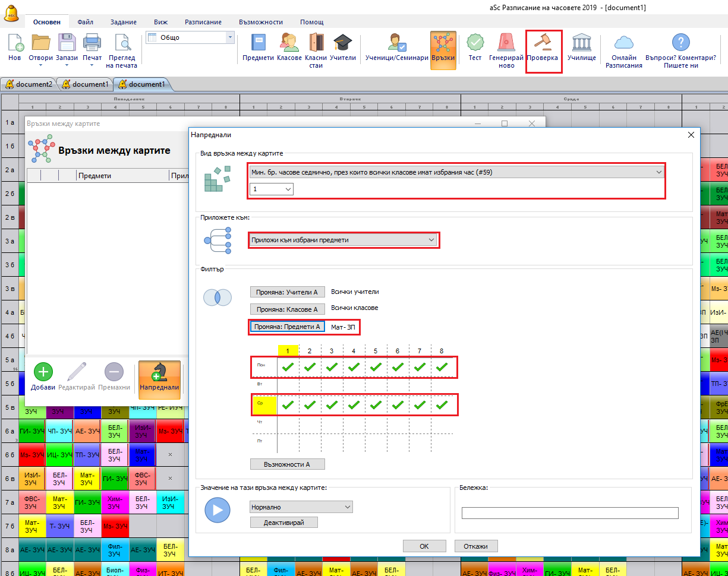Screen dimensions: 728x576
Task: Open the Разписание ribbon tab
Action: [203, 22]
